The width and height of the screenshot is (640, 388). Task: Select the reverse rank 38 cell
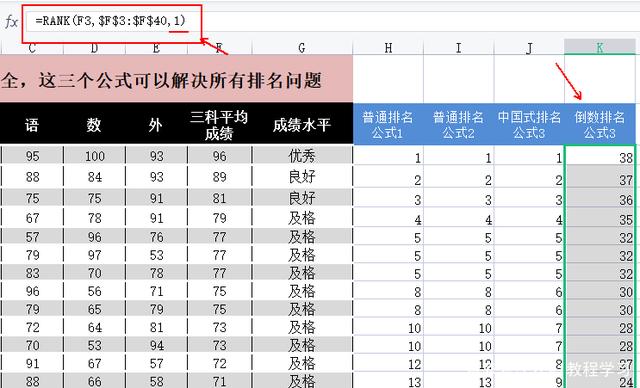(600, 156)
